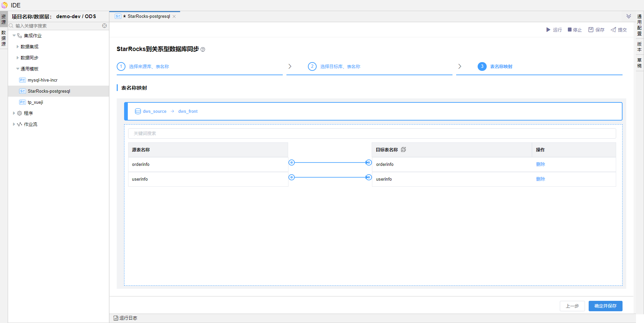Click the edit icon next to 目标表名称
This screenshot has height=323, width=644.
pyautogui.click(x=404, y=150)
